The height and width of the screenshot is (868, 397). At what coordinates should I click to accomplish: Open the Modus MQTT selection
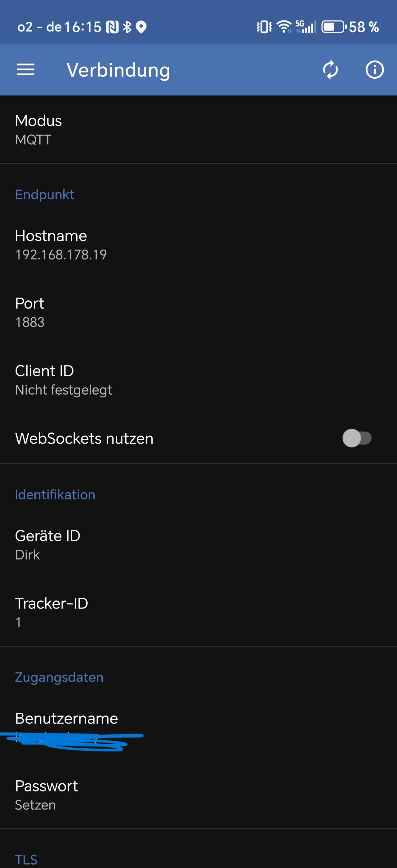[x=198, y=130]
